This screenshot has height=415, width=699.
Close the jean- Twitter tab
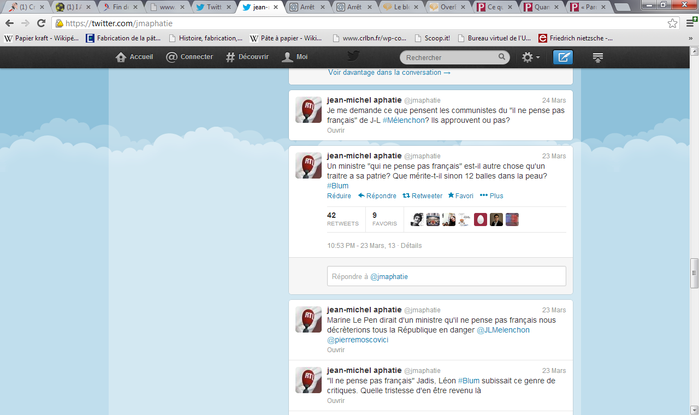pyautogui.click(x=275, y=7)
